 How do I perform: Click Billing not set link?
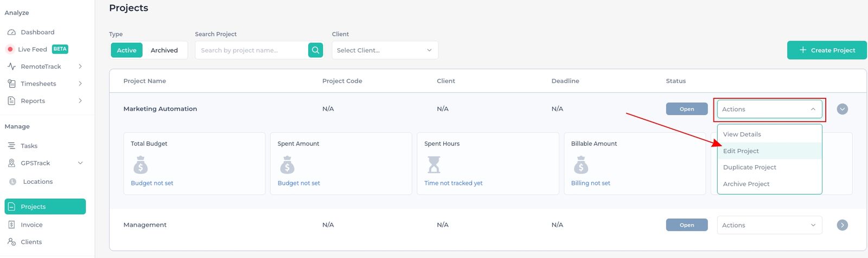pos(591,183)
